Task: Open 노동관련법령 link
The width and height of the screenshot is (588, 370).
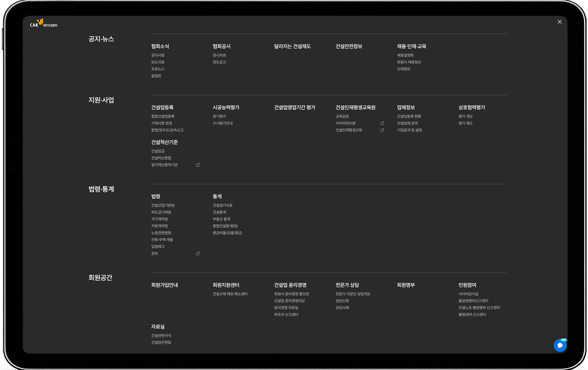Action: point(161,233)
